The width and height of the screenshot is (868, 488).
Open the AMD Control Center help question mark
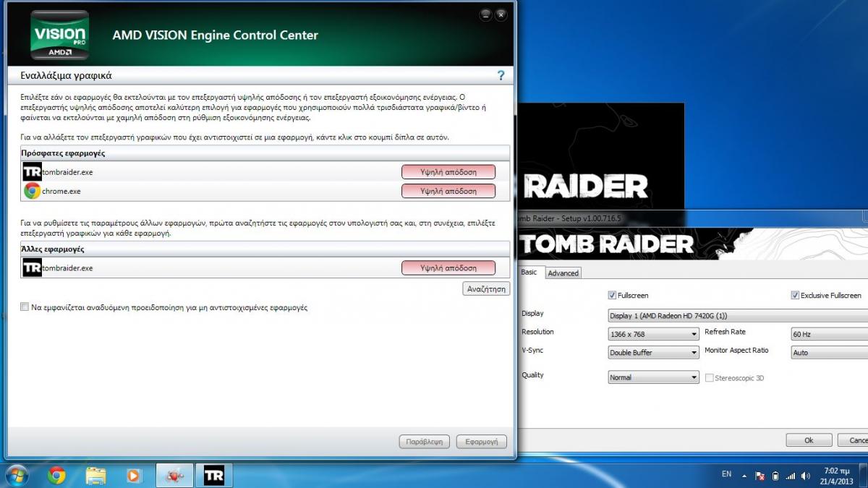[501, 75]
